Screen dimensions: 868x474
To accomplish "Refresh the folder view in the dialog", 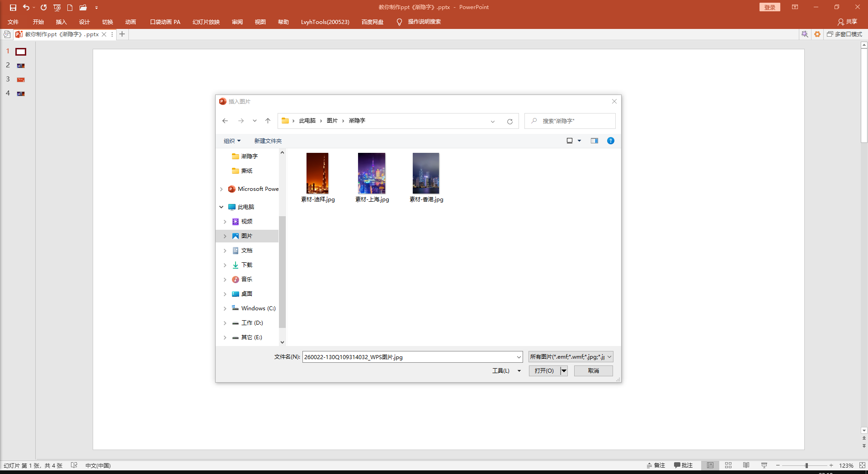I will pos(509,121).
